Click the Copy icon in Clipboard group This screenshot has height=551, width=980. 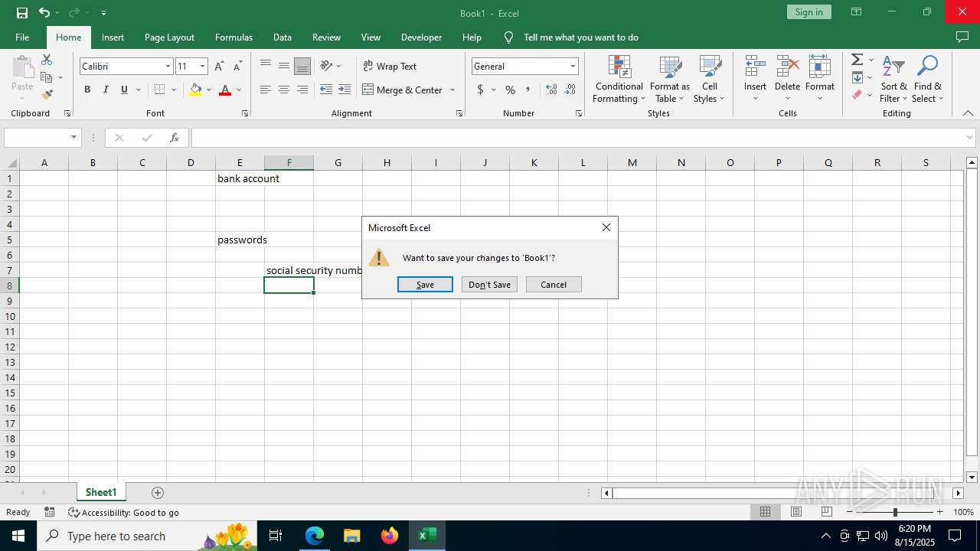pos(47,77)
